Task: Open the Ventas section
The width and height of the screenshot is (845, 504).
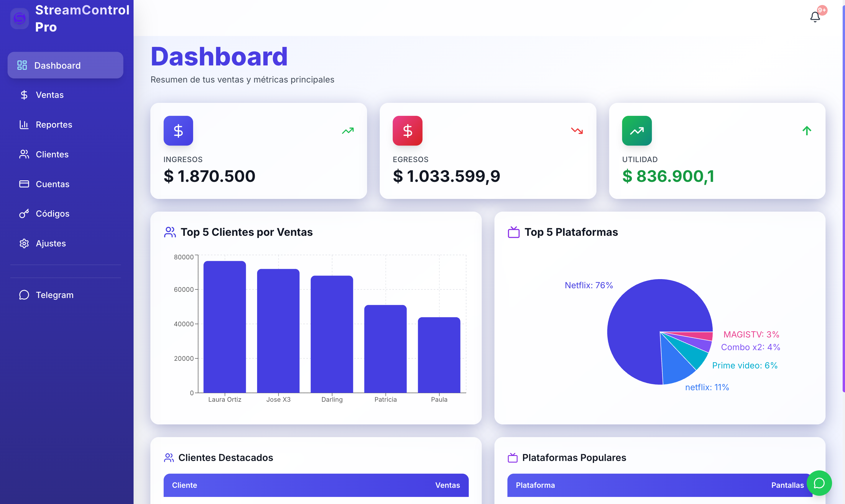Action: coord(65,95)
